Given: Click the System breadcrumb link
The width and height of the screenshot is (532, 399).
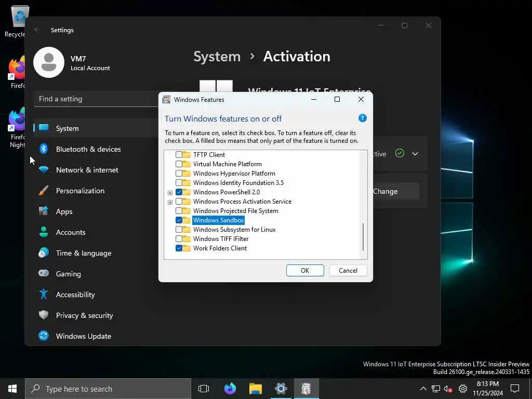Looking at the screenshot, I should point(217,56).
